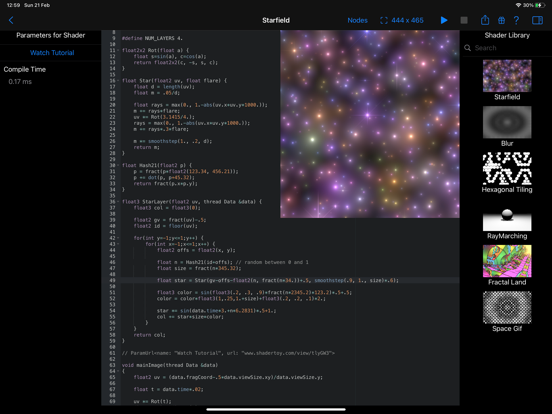Screen dimensions: 552x414
Task: Click the Shader Library search field
Action: (x=507, y=48)
